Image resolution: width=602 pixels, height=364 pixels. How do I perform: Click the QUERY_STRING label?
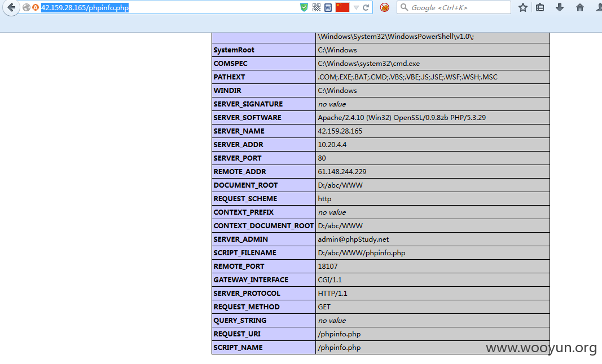pyautogui.click(x=240, y=320)
